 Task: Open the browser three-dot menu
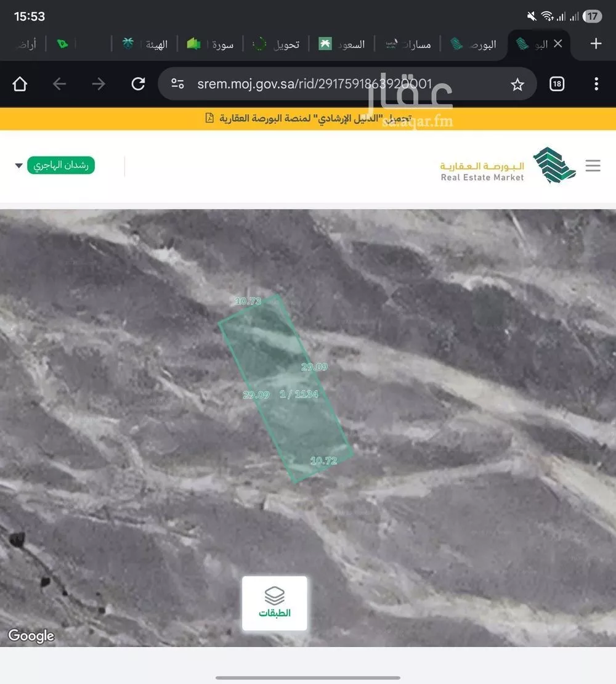(596, 84)
